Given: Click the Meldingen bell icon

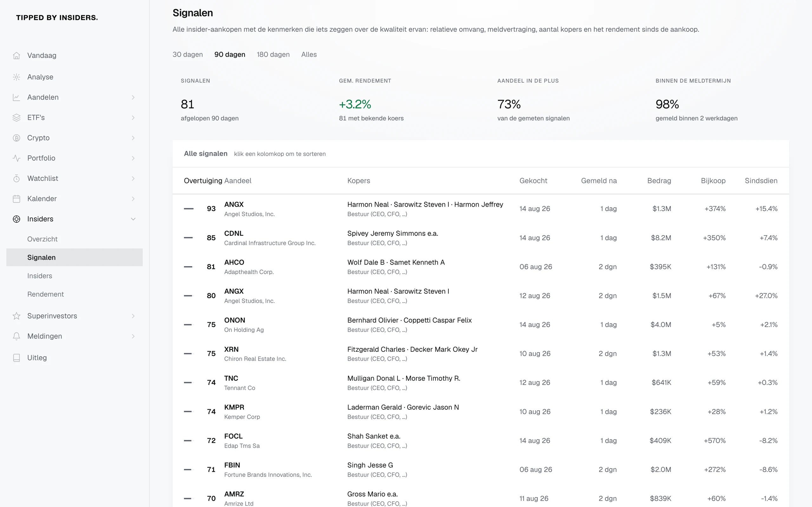Looking at the screenshot, I should (16, 336).
